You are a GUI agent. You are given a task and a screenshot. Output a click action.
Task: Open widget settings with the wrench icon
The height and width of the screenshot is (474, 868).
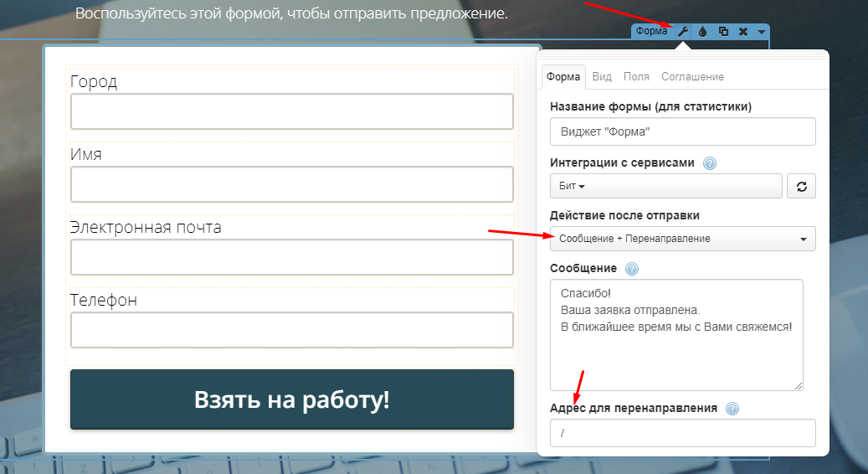[683, 32]
